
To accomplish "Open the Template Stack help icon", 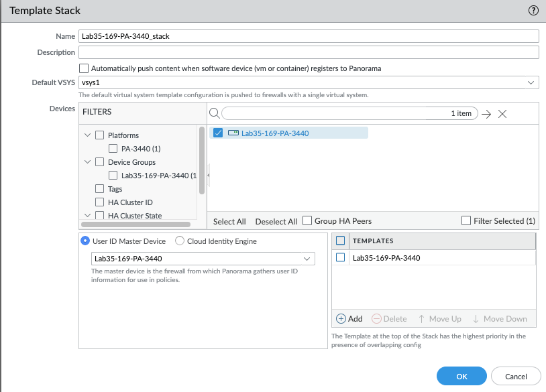I will pos(533,11).
